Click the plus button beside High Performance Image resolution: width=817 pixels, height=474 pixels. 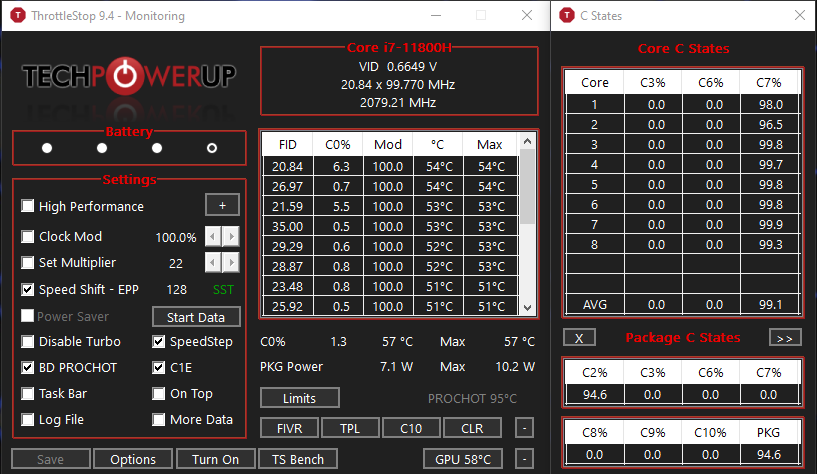(222, 205)
